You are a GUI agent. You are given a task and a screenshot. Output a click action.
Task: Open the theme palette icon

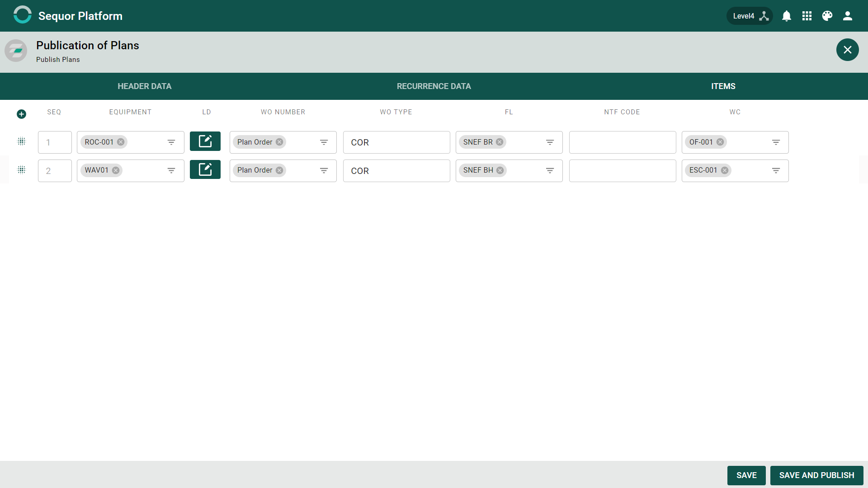[x=827, y=16]
